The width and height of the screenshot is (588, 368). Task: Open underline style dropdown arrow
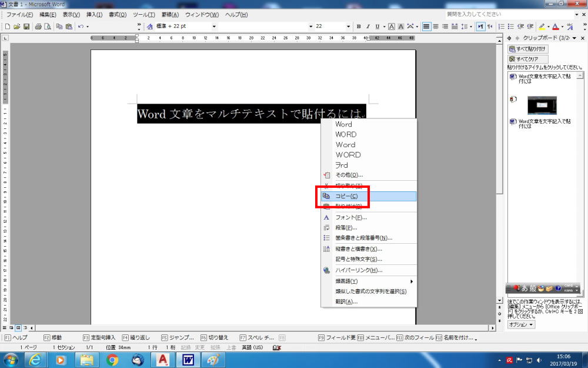[x=384, y=26]
